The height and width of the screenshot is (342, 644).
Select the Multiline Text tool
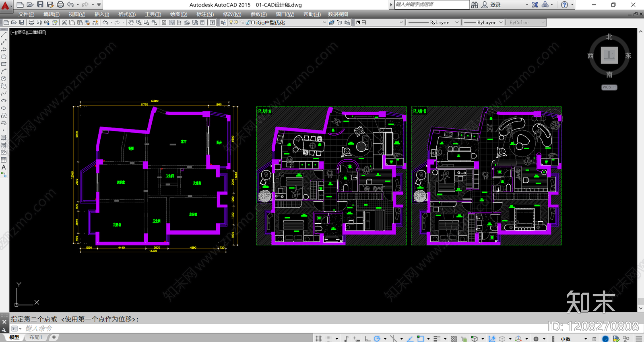point(4,167)
